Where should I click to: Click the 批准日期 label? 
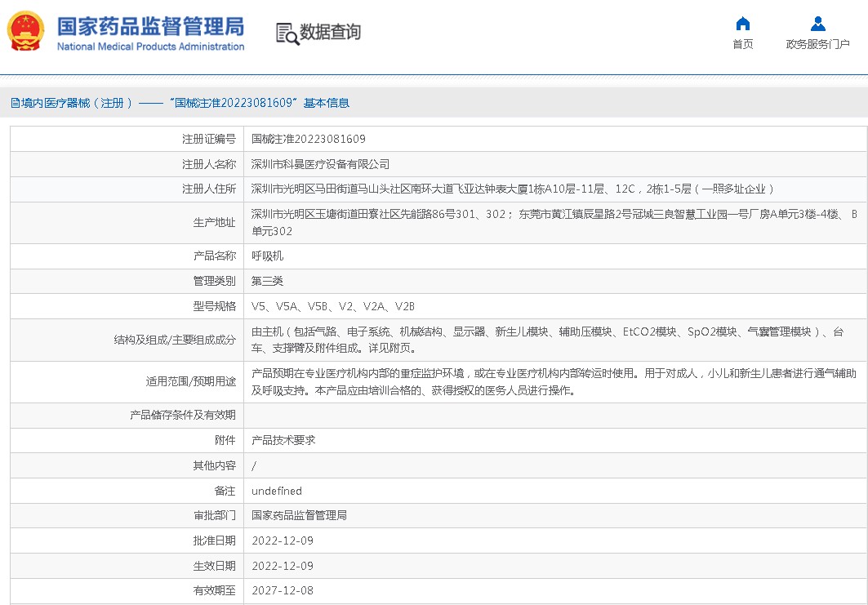coord(214,540)
